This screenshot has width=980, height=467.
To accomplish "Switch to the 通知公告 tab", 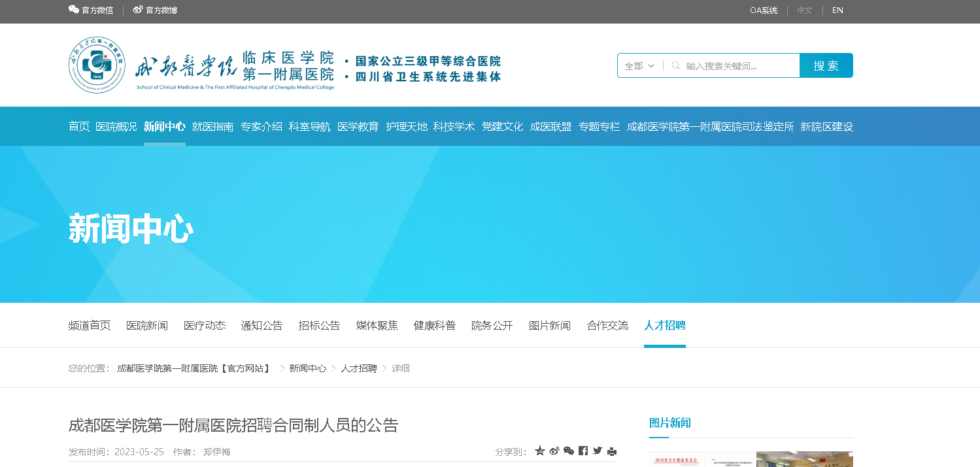I will [x=262, y=325].
